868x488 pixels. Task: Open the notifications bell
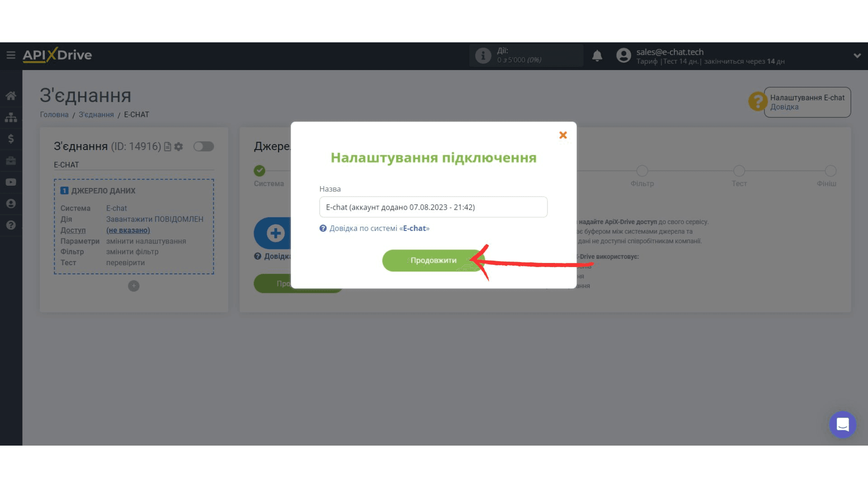597,56
